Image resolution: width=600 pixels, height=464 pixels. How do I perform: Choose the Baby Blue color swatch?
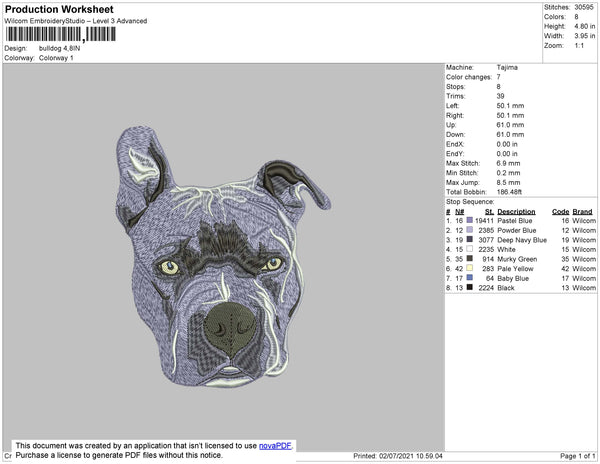click(x=470, y=278)
